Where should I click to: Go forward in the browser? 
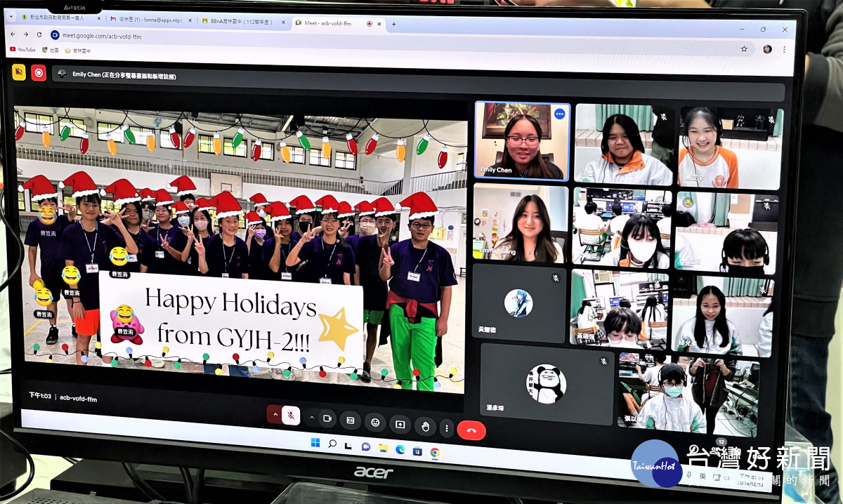click(27, 34)
